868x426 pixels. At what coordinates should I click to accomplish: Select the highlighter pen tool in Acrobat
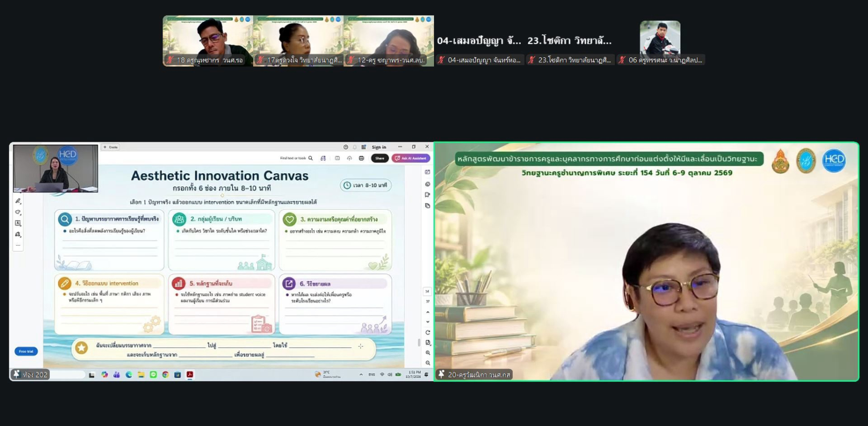tap(18, 201)
